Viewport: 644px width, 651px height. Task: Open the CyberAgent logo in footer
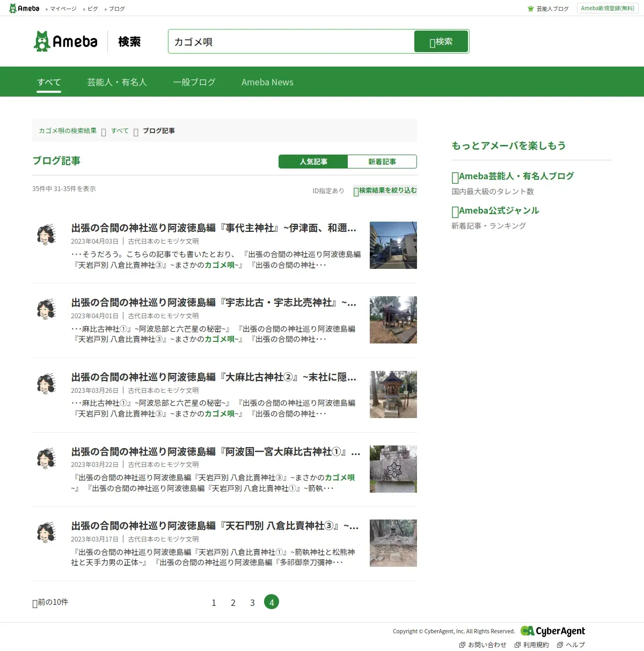coord(553,631)
